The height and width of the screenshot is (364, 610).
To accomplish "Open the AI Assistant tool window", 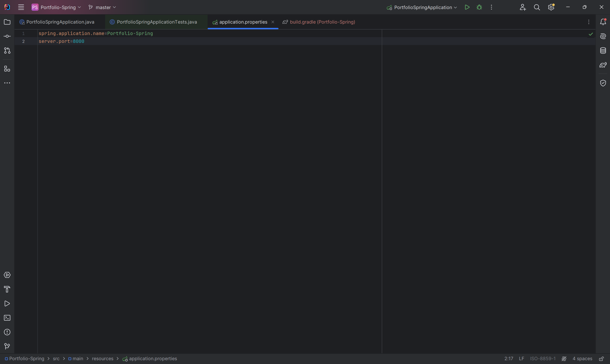I will coord(603,36).
